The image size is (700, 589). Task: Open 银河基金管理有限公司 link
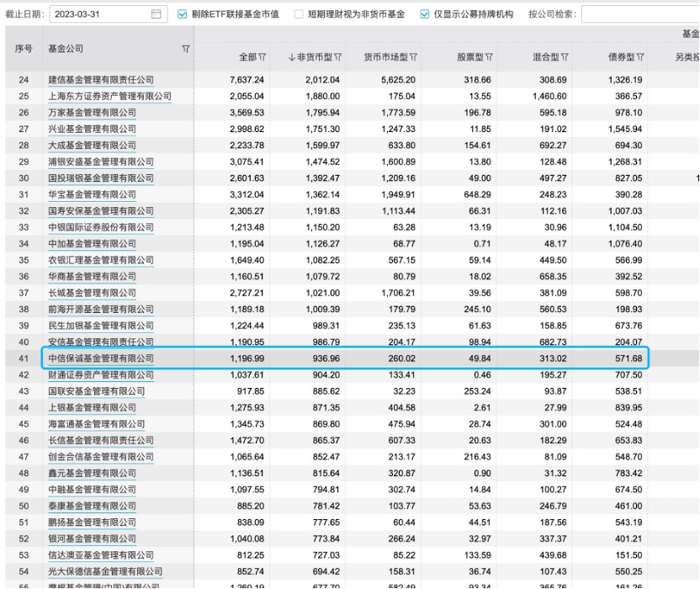[x=92, y=539]
